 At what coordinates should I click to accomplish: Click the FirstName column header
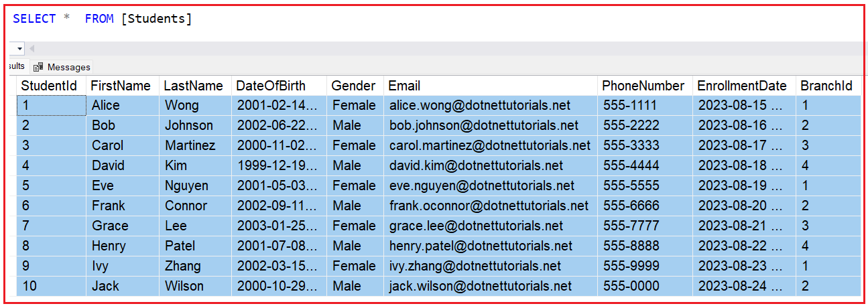123,86
